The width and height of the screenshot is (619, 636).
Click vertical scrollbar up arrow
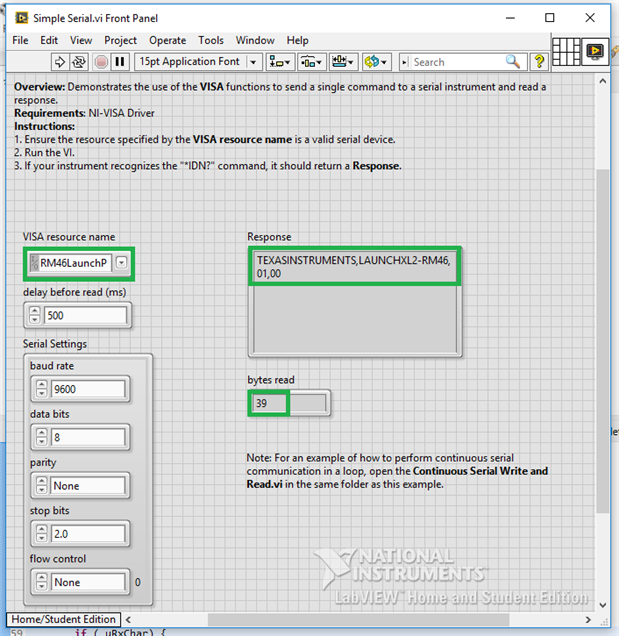coord(603,81)
